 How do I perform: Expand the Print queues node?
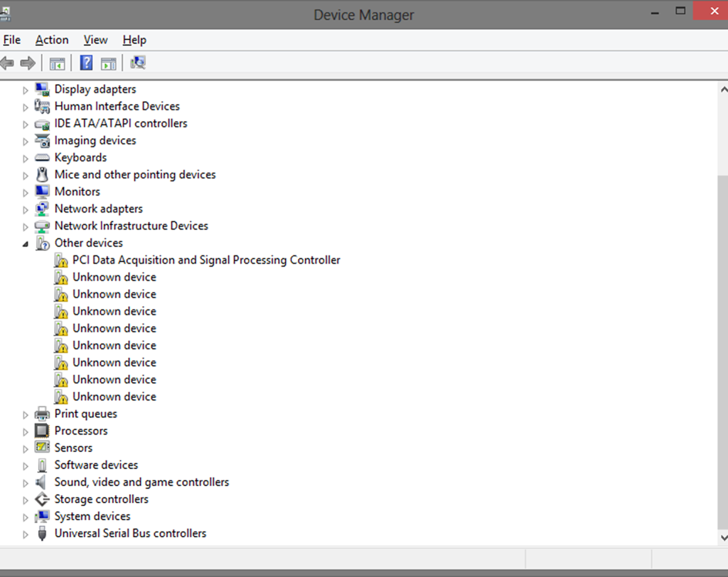[26, 415]
